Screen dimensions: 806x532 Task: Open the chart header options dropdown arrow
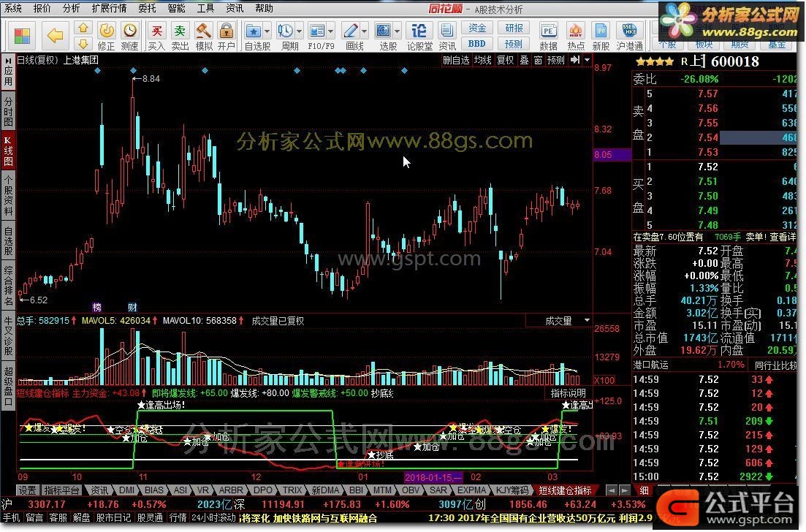click(587, 60)
